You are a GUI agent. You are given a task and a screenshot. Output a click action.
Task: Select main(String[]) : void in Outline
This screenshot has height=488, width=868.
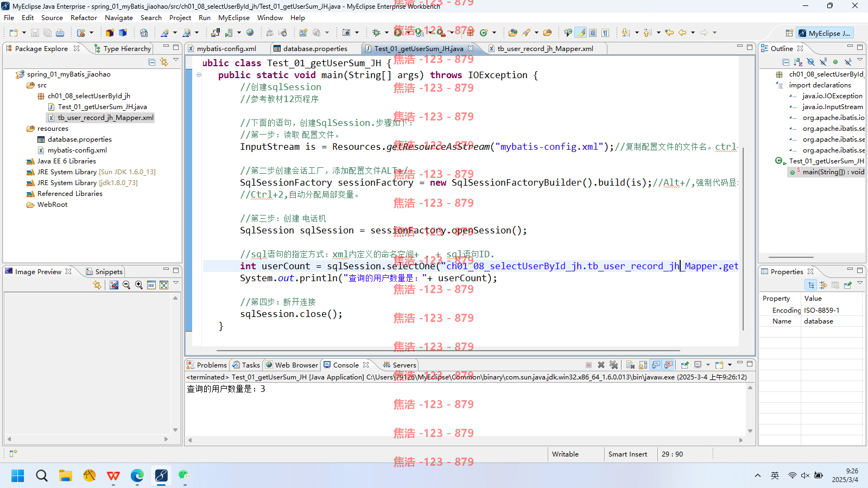pyautogui.click(x=833, y=172)
